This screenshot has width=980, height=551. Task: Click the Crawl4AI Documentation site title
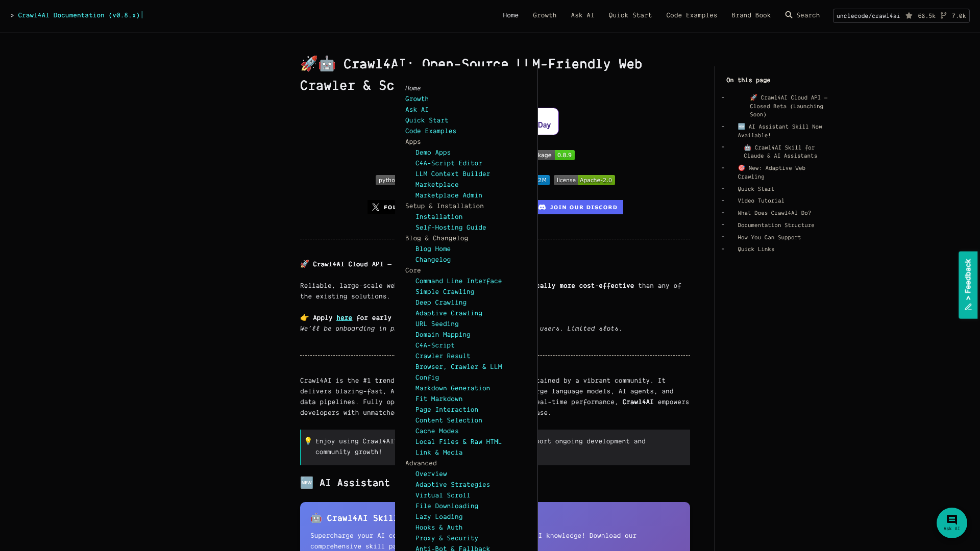pos(79,15)
